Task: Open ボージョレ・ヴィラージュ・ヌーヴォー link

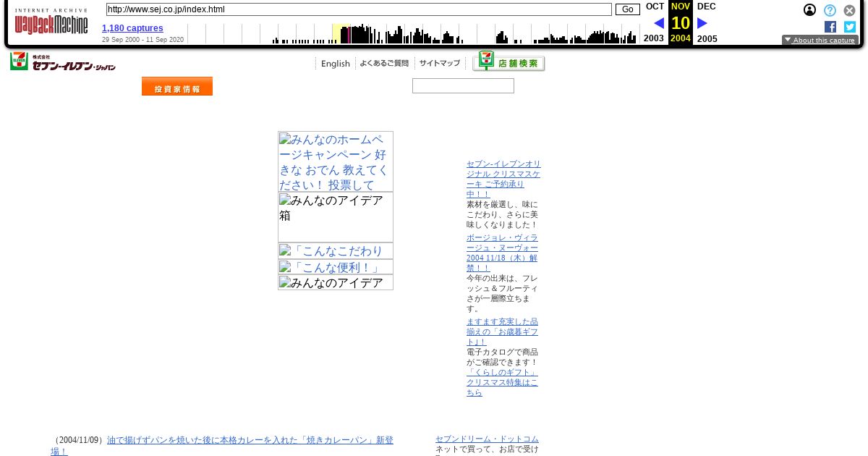Action: point(503,253)
